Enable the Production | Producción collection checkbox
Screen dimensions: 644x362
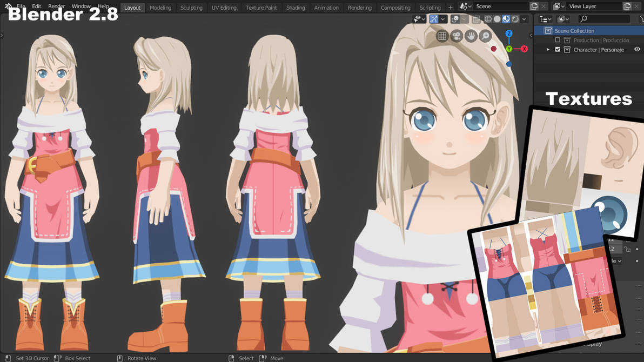[558, 40]
